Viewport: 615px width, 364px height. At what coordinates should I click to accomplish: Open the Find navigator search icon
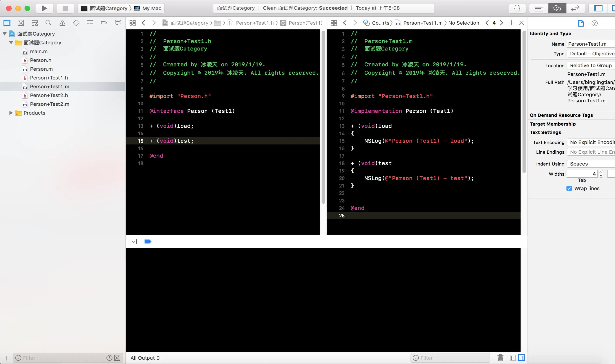48,23
